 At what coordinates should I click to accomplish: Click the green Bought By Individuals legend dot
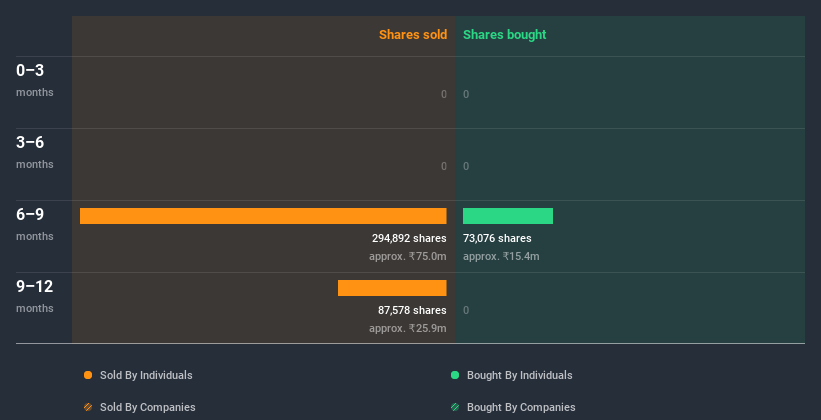(455, 375)
